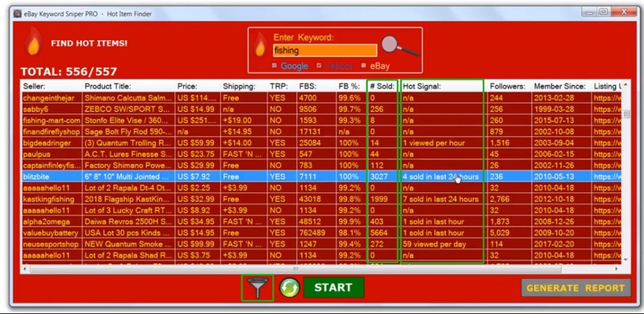Click the FB % value 98.1%
Image resolution: width=644 pixels, height=314 pixels.
click(x=350, y=233)
